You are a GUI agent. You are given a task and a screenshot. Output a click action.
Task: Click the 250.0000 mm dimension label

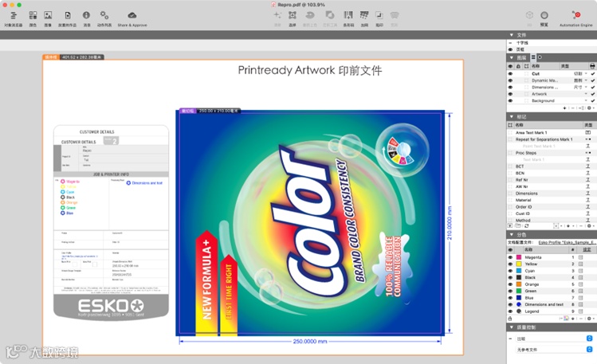[x=310, y=341]
